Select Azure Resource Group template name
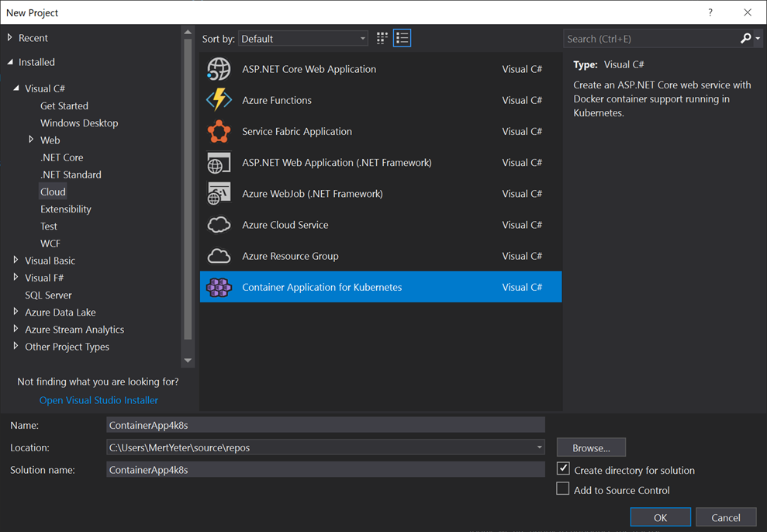 click(x=290, y=256)
